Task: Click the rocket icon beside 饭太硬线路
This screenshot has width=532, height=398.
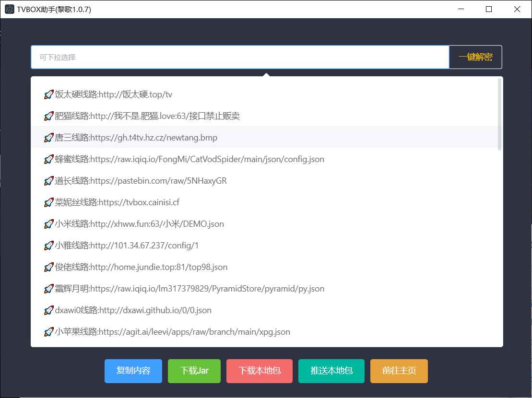Action: point(48,94)
